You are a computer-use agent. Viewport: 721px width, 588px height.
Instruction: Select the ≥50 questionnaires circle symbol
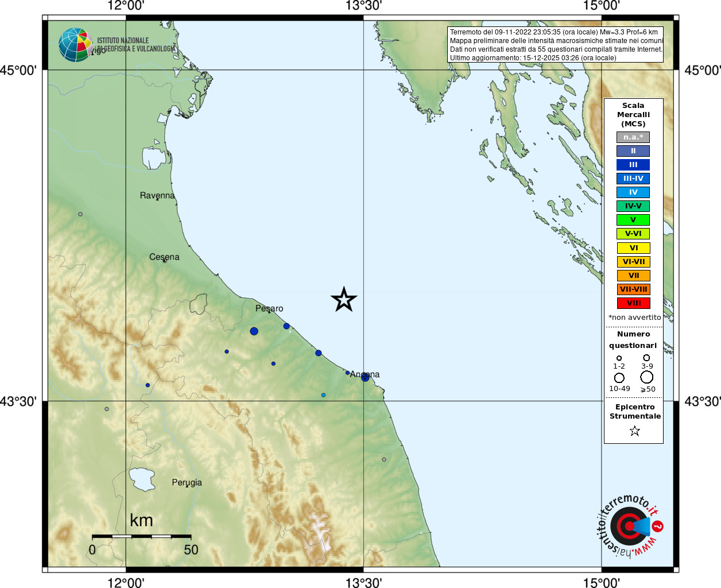pos(646,377)
